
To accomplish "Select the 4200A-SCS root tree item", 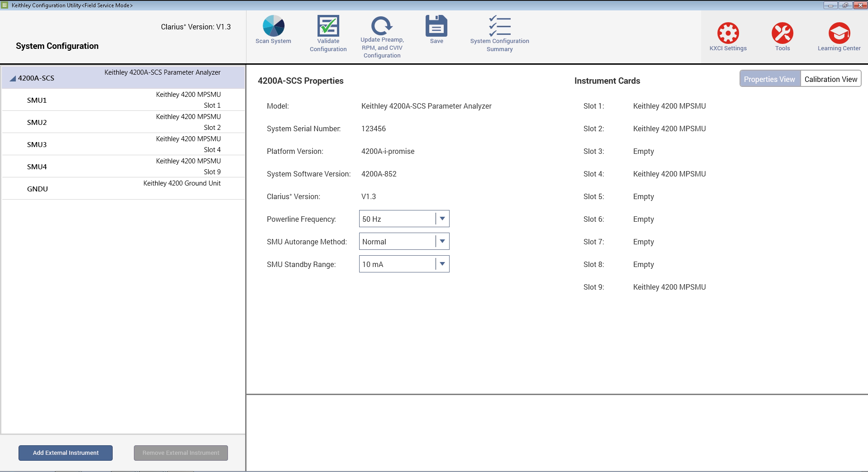I will coord(123,77).
